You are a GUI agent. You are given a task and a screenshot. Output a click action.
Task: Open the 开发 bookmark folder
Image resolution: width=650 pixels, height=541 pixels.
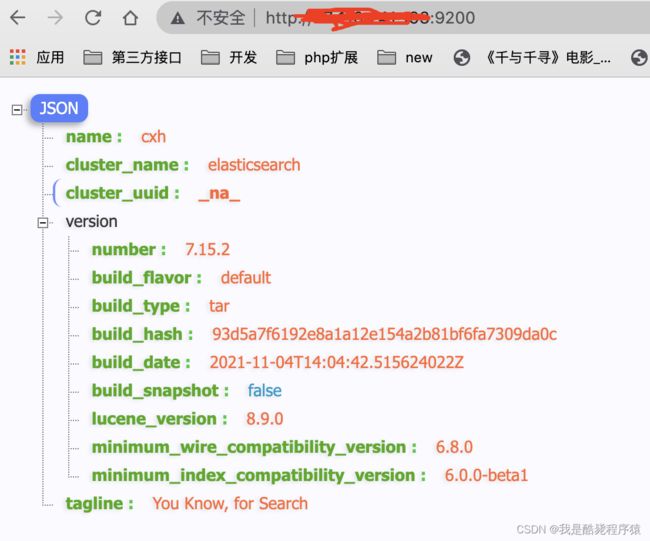[229, 57]
